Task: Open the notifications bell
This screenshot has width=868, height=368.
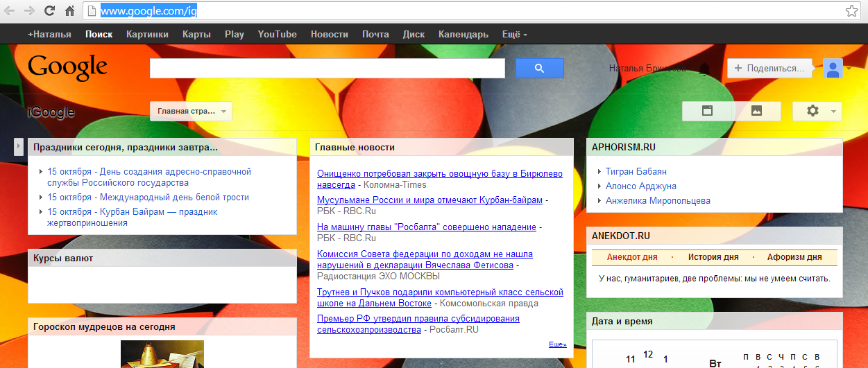Action: (x=705, y=68)
